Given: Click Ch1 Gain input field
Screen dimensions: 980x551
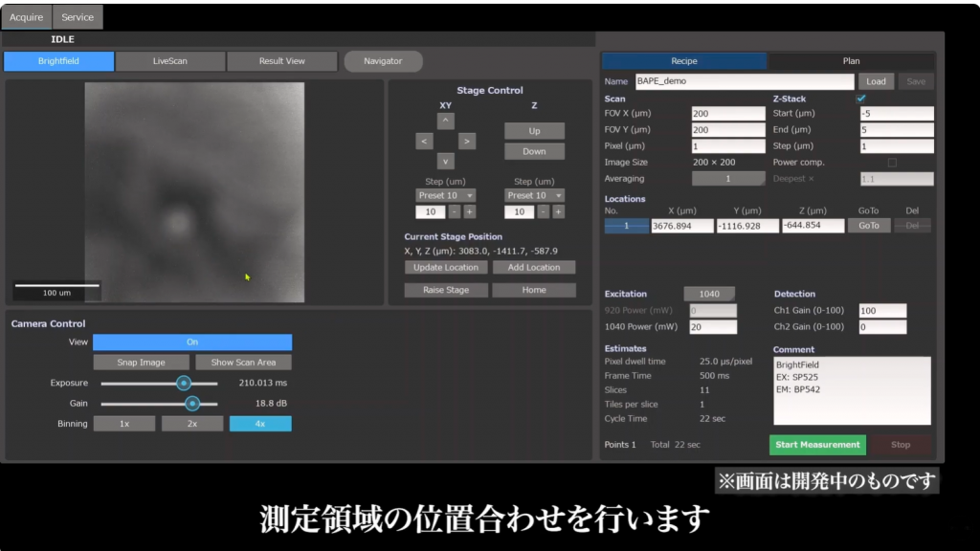Looking at the screenshot, I should (x=882, y=311).
